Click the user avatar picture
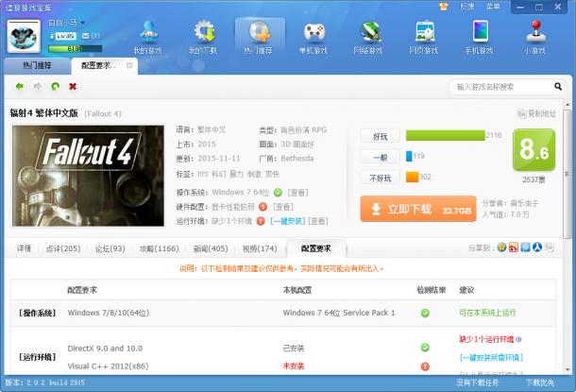Screen dimensions: 576x392 click(x=24, y=37)
